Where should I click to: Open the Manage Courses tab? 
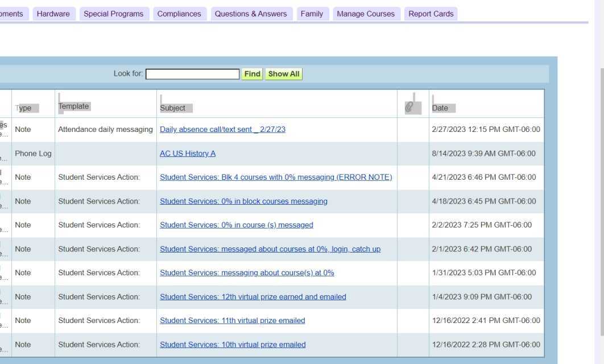[365, 14]
